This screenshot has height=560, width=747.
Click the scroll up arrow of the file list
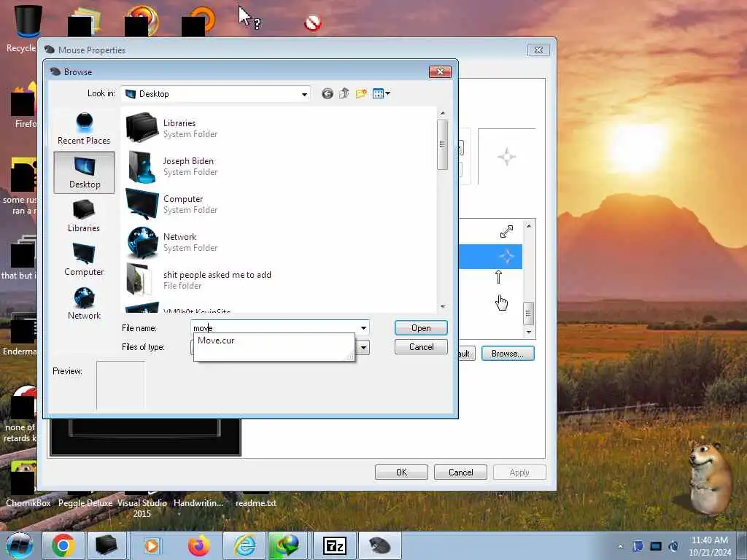[x=443, y=113]
